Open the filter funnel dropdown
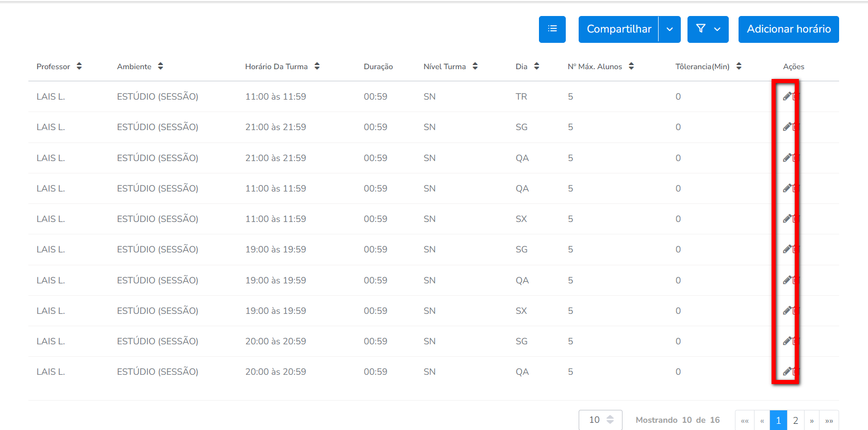This screenshot has height=430, width=868. tap(708, 29)
